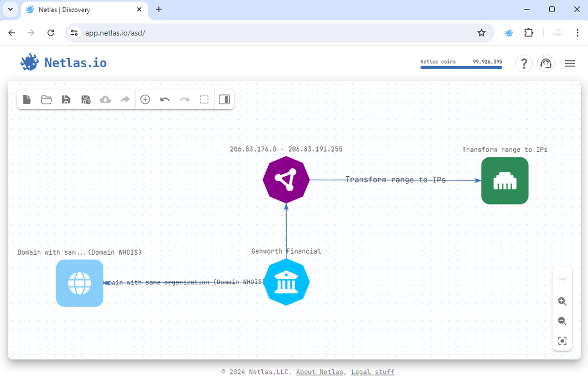Fit the graph to screen with the focus icon
588x384 pixels.
coord(562,341)
